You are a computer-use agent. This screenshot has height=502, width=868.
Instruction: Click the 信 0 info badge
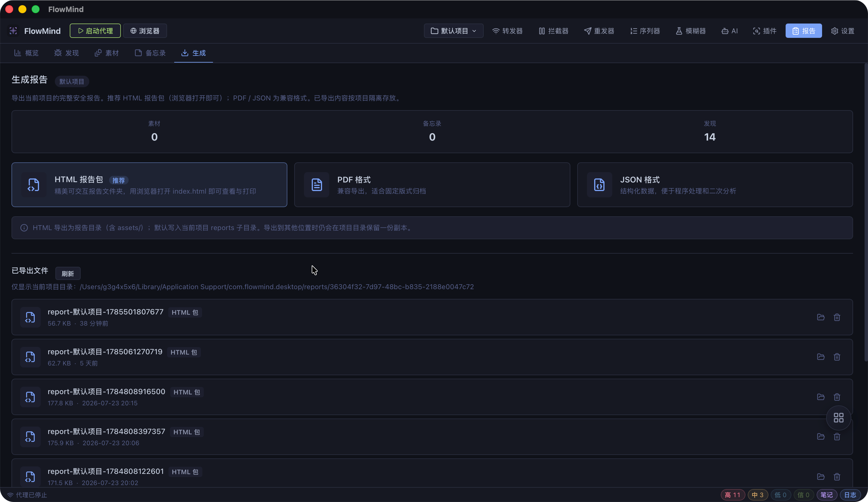coord(804,495)
